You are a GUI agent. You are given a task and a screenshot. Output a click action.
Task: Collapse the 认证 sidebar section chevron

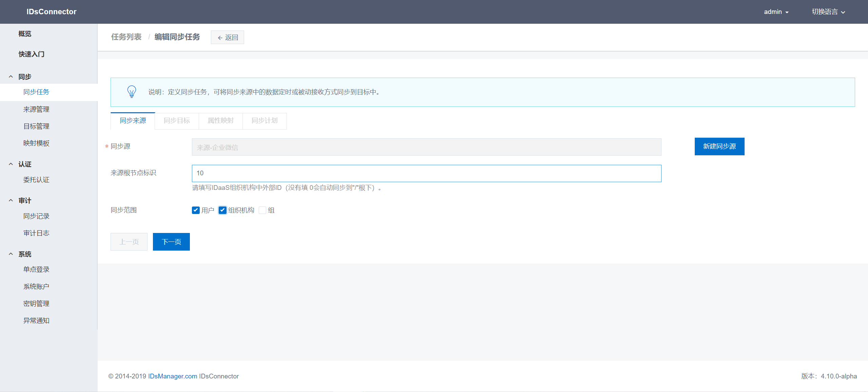point(11,164)
